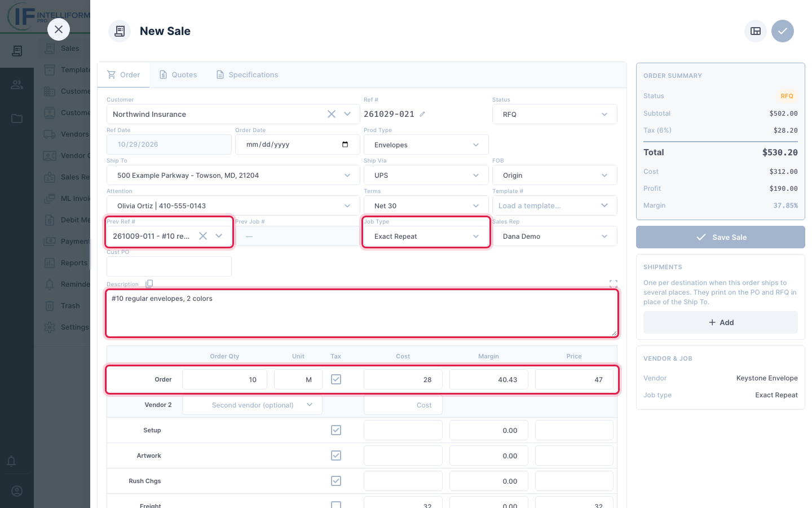Toggle Tax checkbox on Artwork row
The width and height of the screenshot is (812, 508).
click(x=336, y=456)
